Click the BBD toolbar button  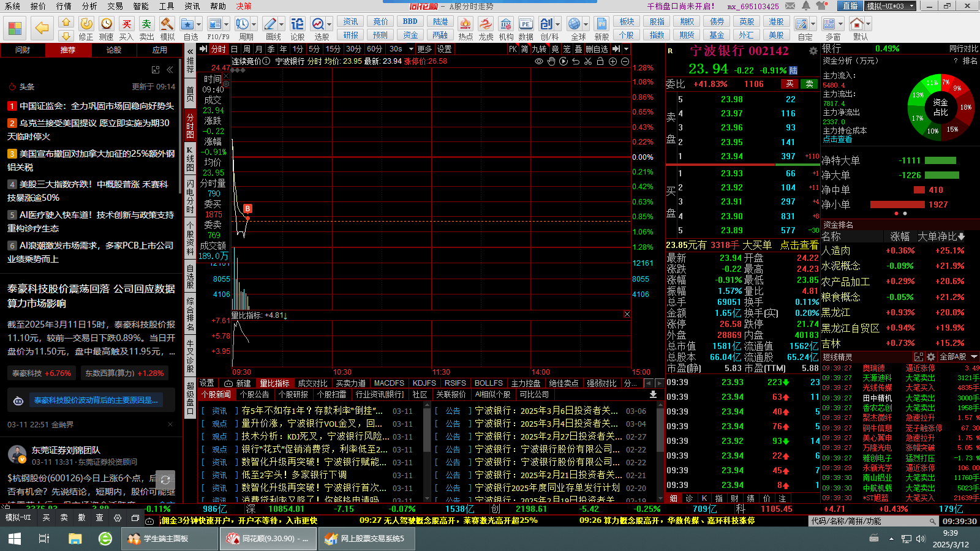pyautogui.click(x=410, y=22)
